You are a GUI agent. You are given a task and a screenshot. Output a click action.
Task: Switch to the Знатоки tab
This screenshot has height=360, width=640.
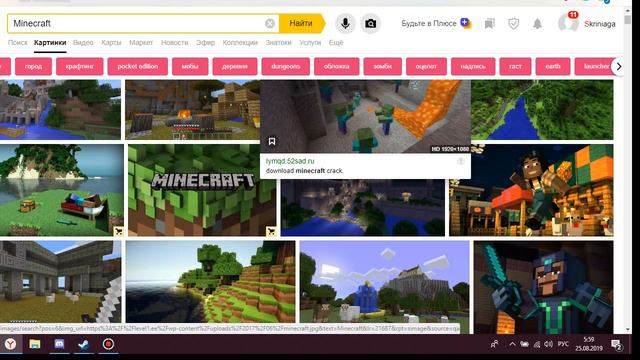click(x=278, y=42)
